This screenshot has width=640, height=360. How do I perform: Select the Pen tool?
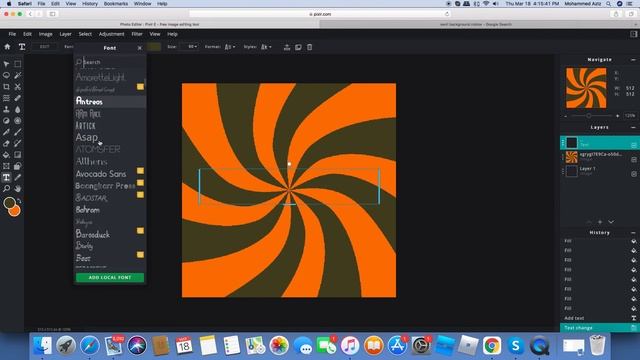(6, 132)
